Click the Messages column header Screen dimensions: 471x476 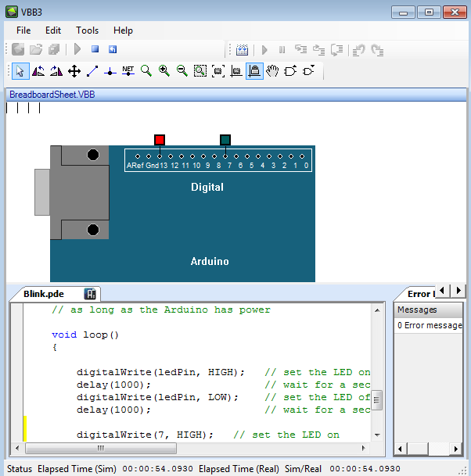tap(429, 310)
